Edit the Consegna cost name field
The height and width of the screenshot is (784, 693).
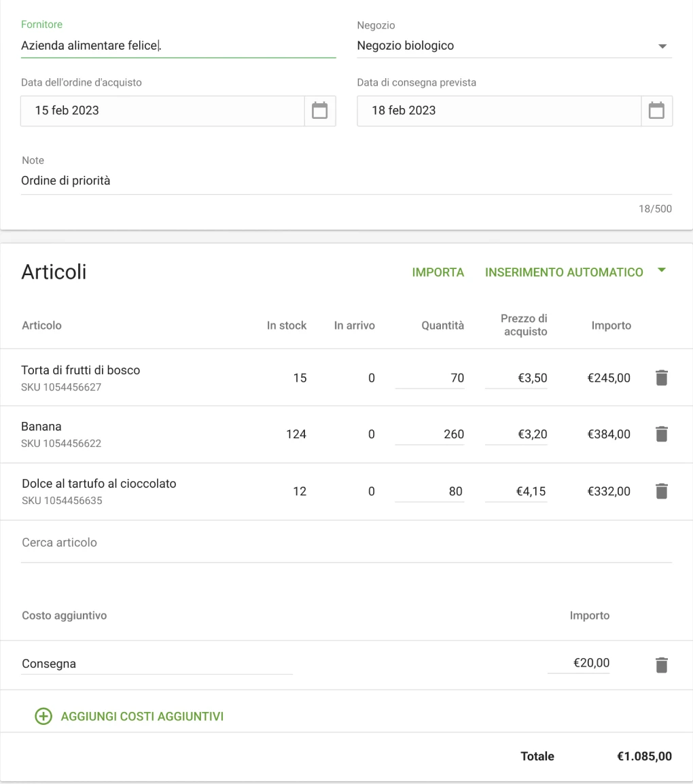156,664
